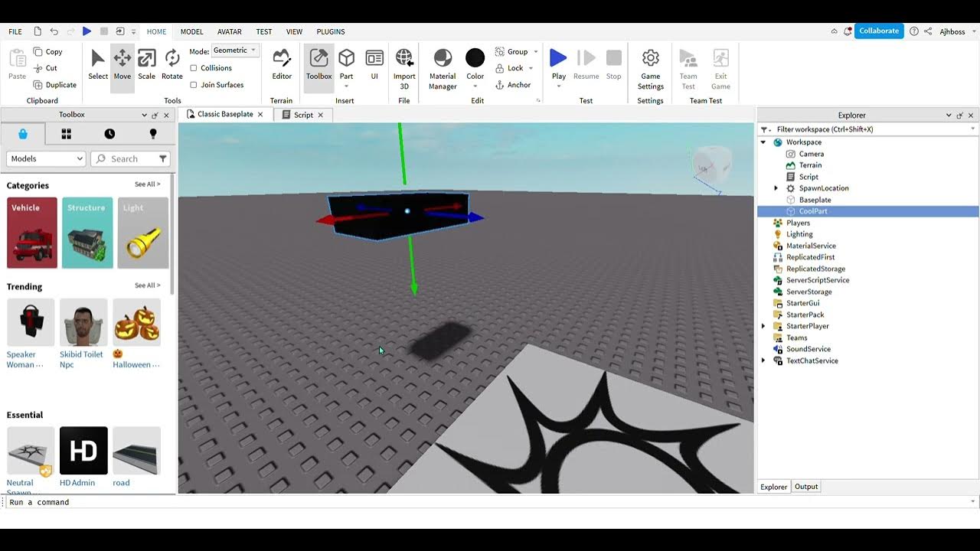Click the Run a command bar

(x=490, y=502)
